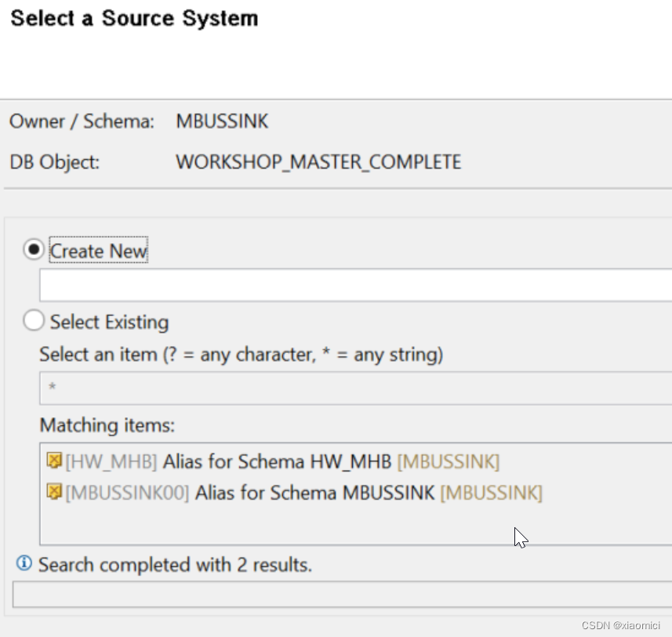
Task: Click the "Search completed with 2 results" message
Action: tap(175, 565)
